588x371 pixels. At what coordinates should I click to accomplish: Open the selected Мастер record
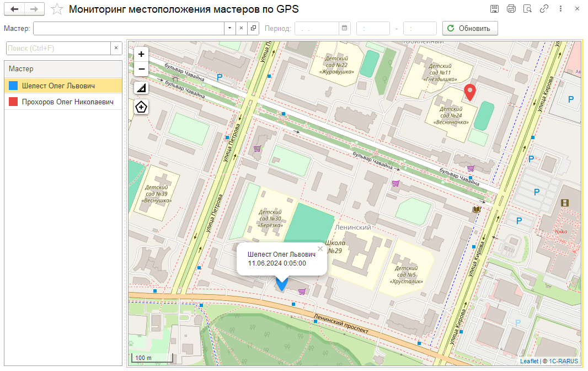(x=254, y=28)
